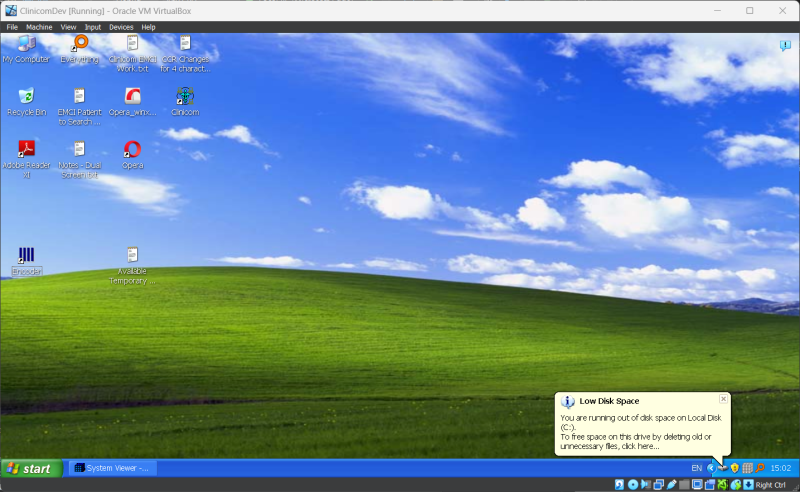Open the Input menu
The height and width of the screenshot is (492, 800).
[92, 27]
